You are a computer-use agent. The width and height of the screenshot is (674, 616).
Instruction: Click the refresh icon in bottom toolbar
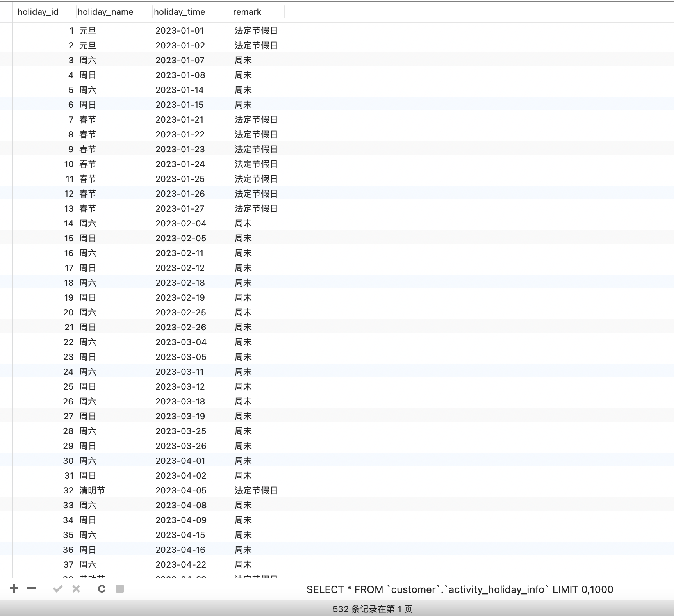102,589
